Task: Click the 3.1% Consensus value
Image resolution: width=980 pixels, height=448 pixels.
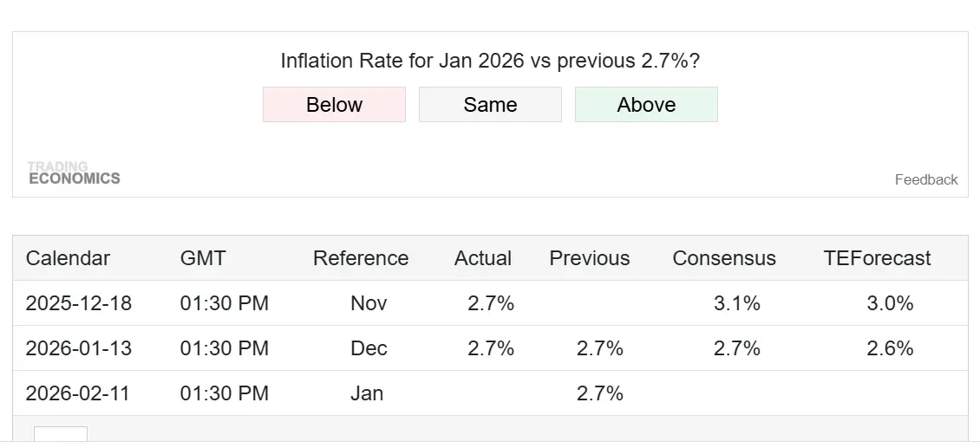Action: 737,303
